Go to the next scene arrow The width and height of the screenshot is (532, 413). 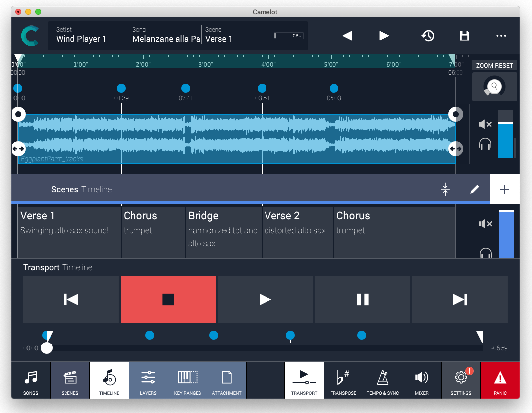coord(384,36)
